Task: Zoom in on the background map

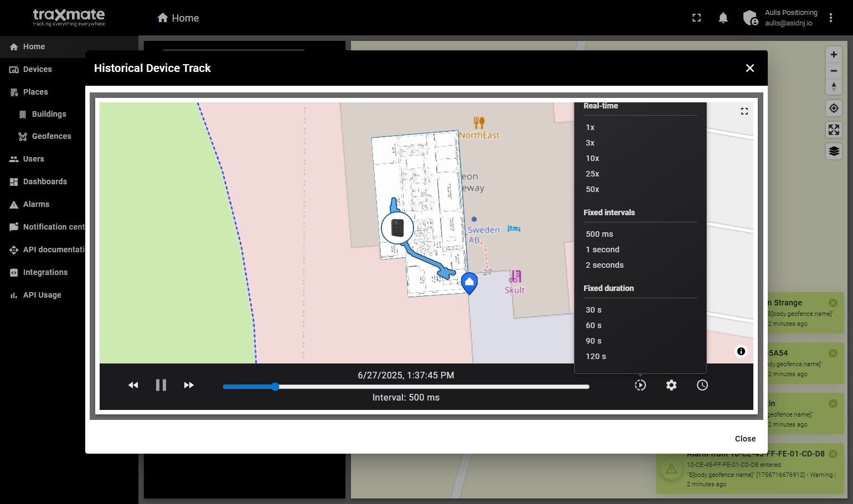Action: (x=834, y=54)
